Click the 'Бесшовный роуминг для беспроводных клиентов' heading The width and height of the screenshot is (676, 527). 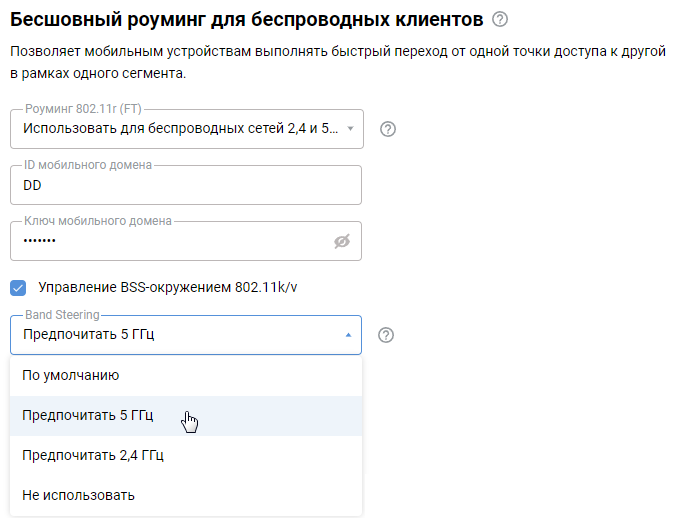click(246, 19)
